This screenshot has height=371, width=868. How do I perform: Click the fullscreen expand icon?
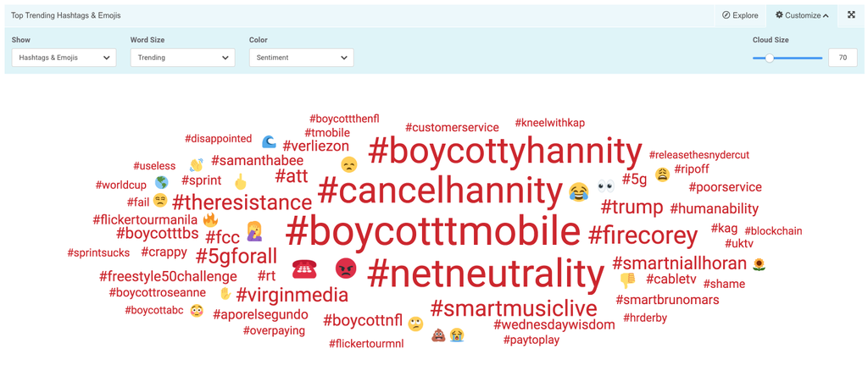click(851, 15)
